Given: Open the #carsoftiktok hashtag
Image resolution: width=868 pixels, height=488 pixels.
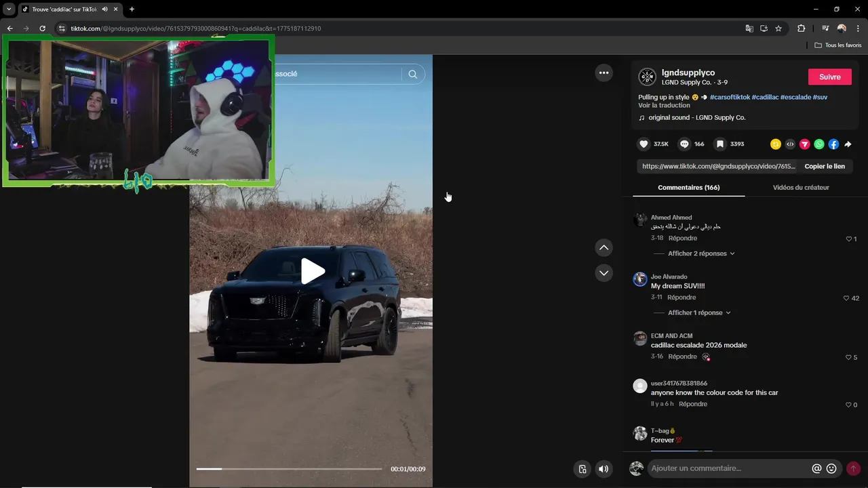Looking at the screenshot, I should coord(730,98).
